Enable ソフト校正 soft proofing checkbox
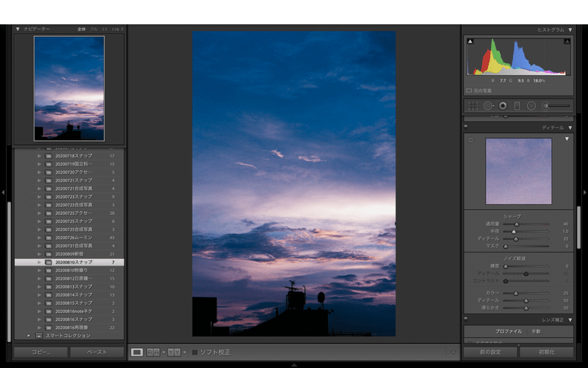This screenshot has height=368, width=588. click(195, 353)
